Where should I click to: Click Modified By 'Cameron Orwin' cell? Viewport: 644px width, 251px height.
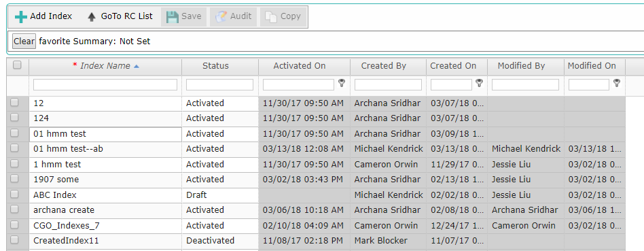pyautogui.click(x=526, y=226)
